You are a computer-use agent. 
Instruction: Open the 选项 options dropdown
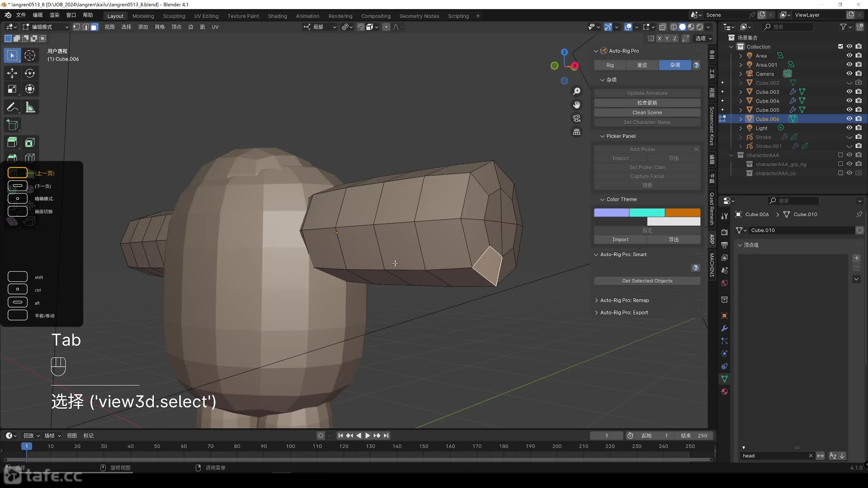704,39
